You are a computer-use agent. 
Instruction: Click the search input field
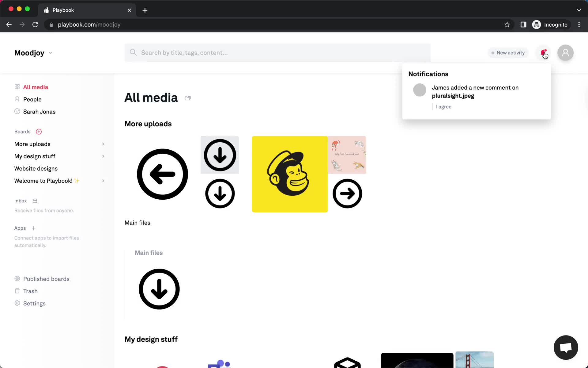(x=279, y=52)
